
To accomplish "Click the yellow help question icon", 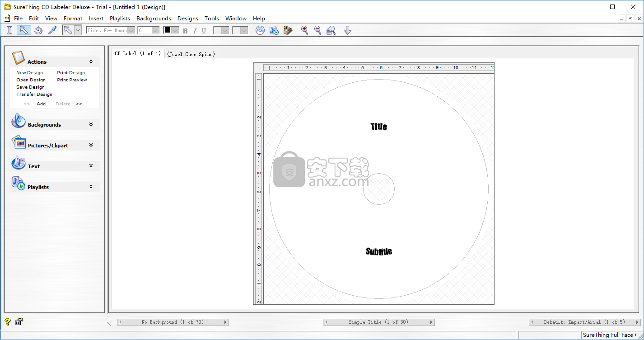I will pos(8,322).
